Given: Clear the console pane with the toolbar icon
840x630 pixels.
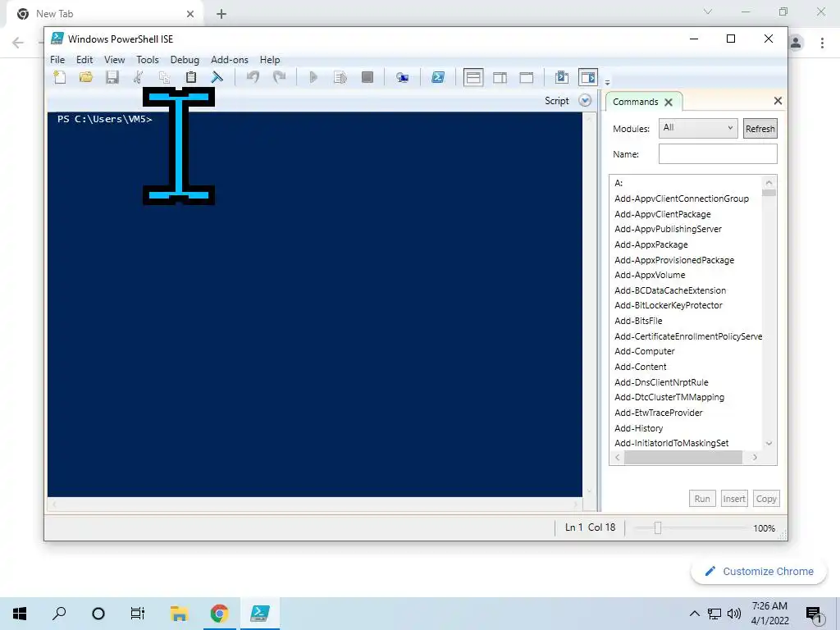Looking at the screenshot, I should 217,77.
